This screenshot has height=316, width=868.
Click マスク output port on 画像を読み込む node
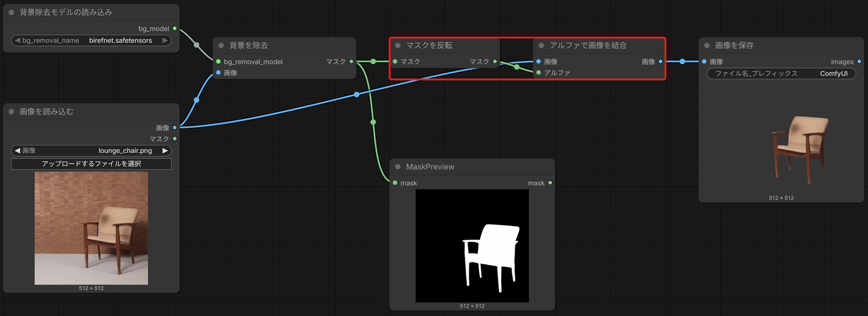pos(175,139)
